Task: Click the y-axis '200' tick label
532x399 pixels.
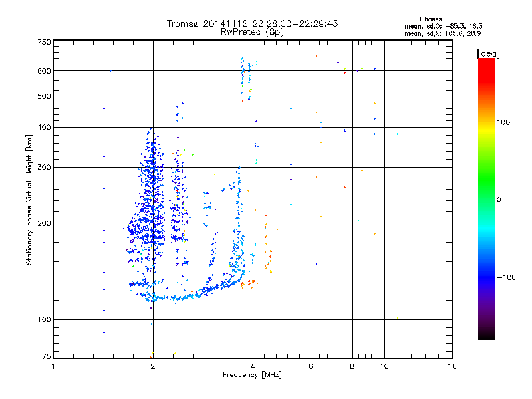Action: [44, 223]
